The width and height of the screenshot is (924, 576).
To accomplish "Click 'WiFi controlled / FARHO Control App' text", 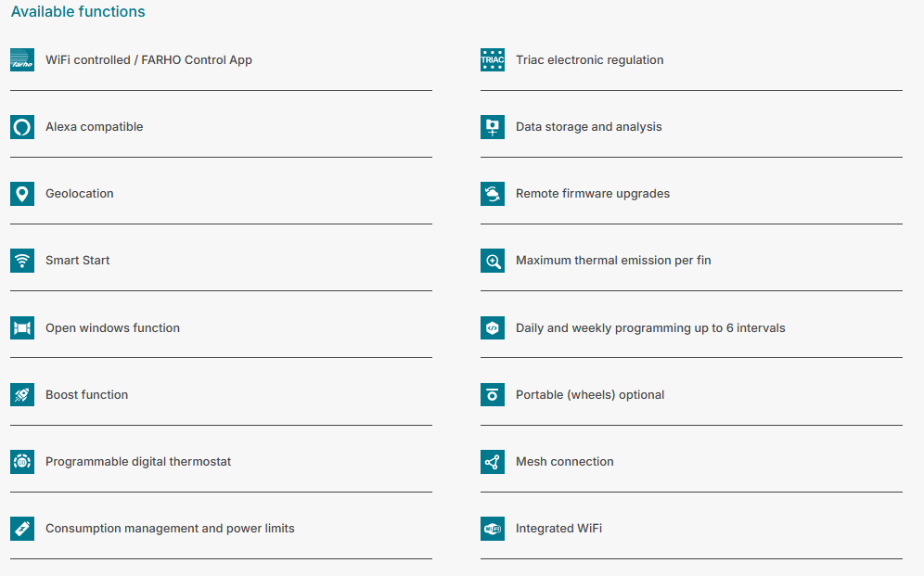I will point(148,60).
